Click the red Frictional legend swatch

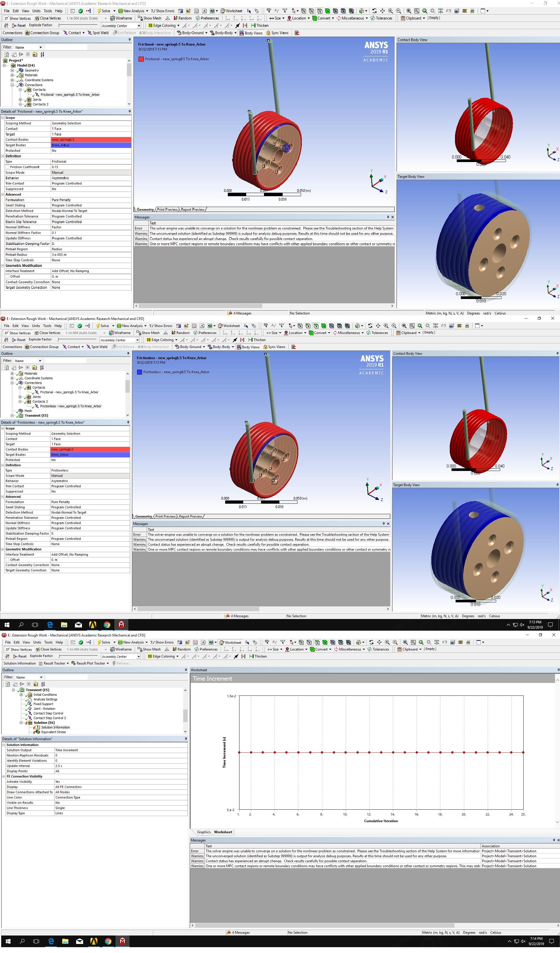[x=141, y=59]
